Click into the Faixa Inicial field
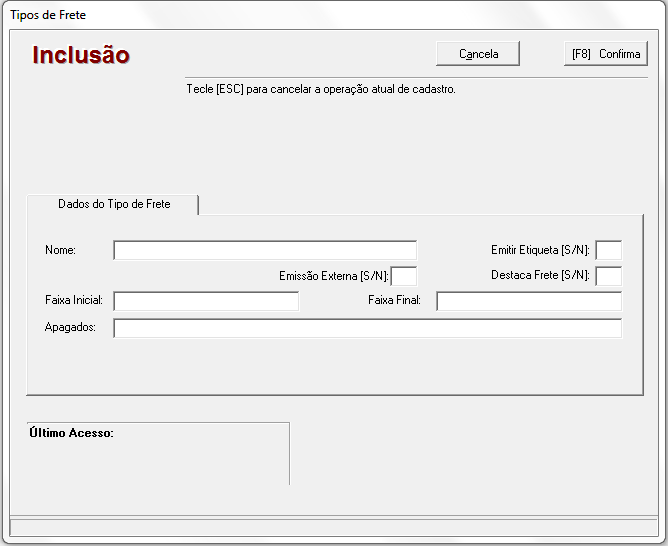 pos(206,301)
